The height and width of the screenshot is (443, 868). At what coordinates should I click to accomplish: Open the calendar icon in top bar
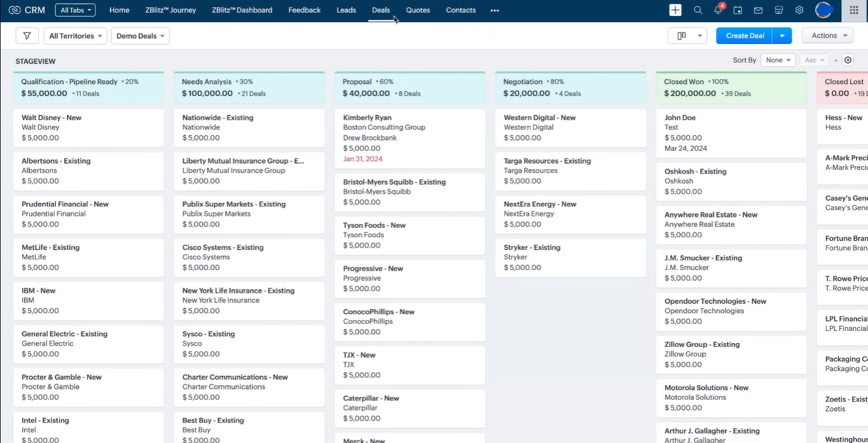(738, 10)
